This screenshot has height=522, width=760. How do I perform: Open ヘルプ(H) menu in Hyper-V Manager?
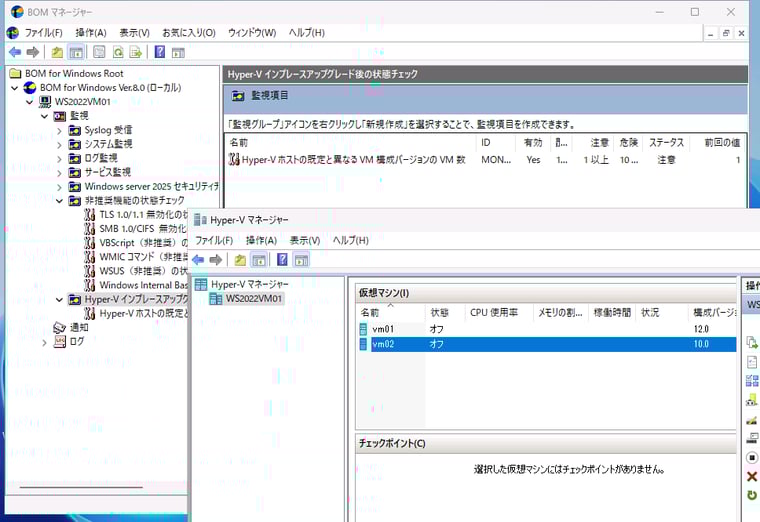point(350,240)
